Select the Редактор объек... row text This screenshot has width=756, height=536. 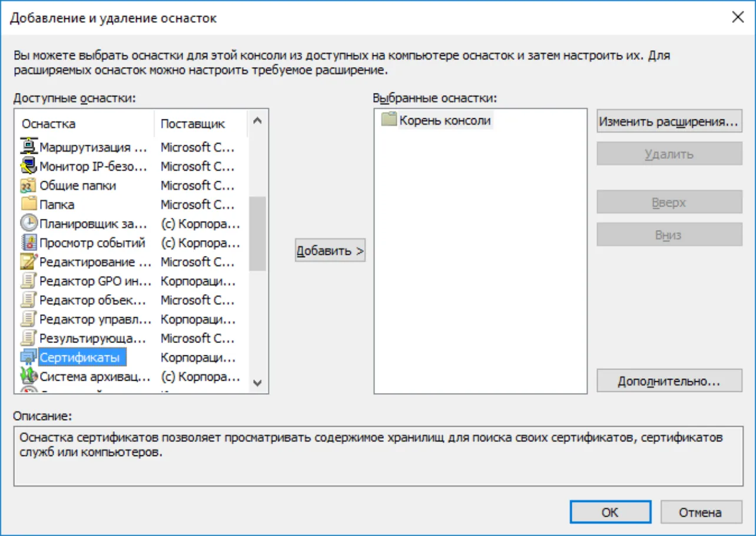[92, 300]
